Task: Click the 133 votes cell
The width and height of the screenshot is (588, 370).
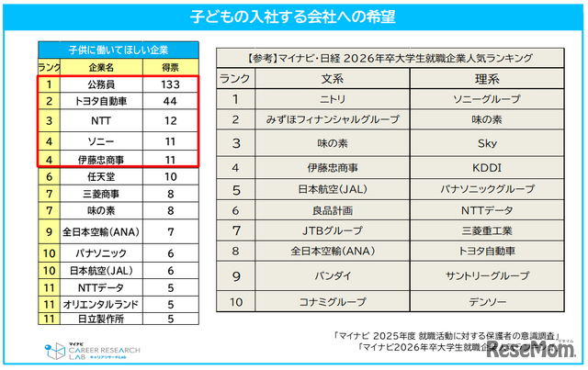Action: tap(170, 84)
